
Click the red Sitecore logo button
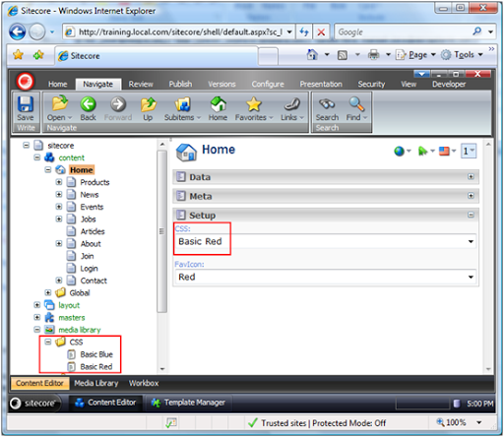[x=26, y=81]
